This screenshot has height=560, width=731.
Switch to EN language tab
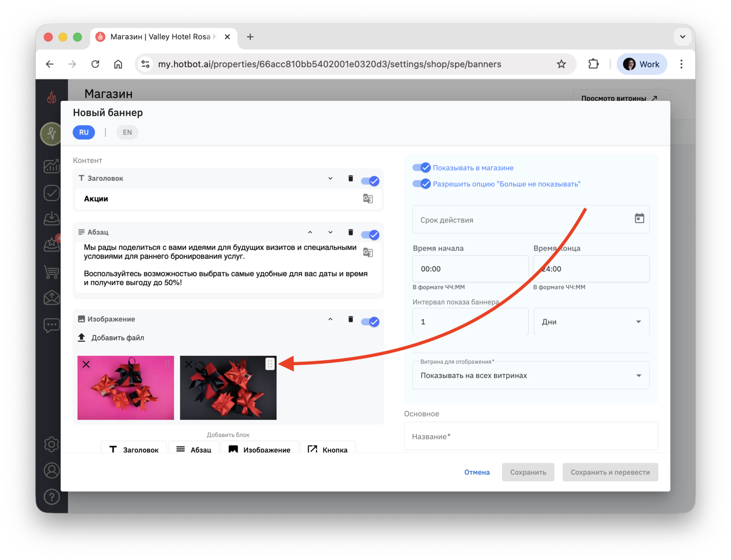click(127, 132)
